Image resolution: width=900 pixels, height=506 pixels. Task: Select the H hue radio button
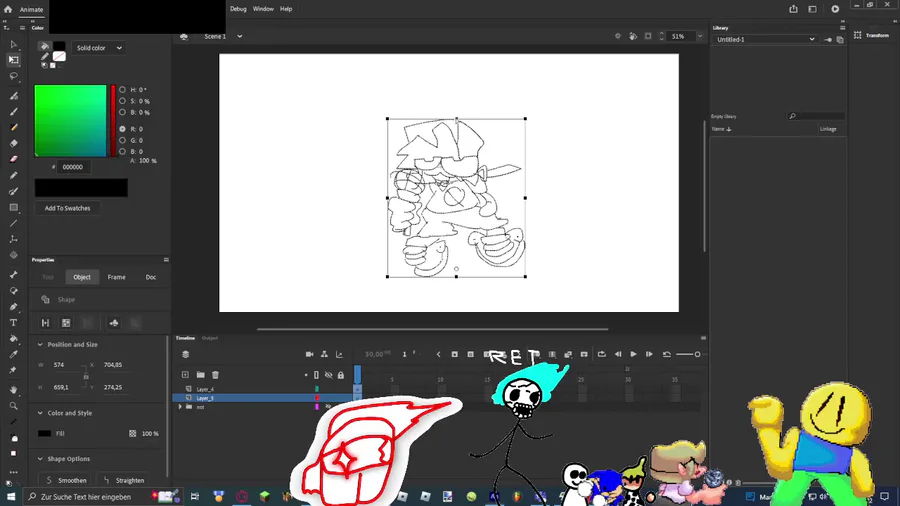click(122, 89)
